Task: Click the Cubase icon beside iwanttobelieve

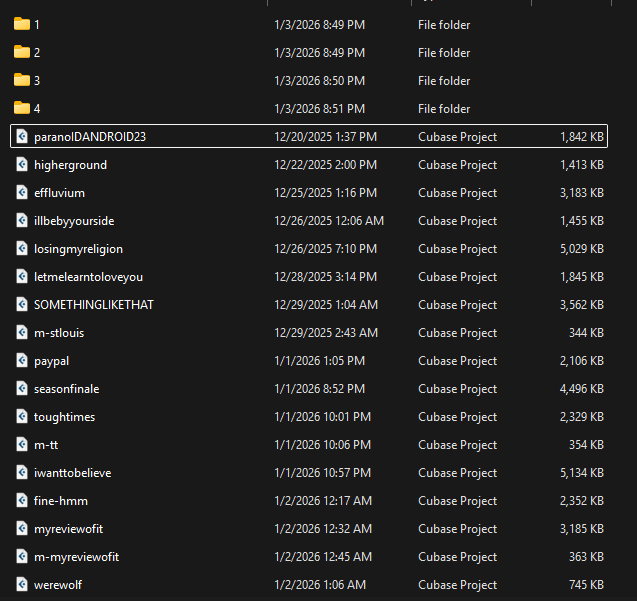Action: 22,473
